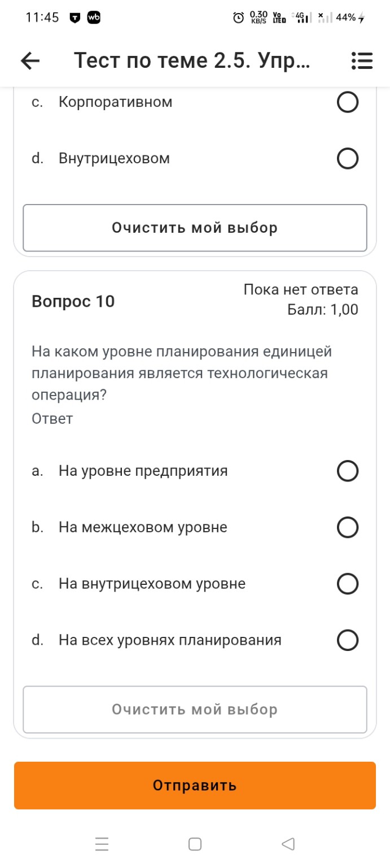Select option d 'Внутрицеховом'

348,158
